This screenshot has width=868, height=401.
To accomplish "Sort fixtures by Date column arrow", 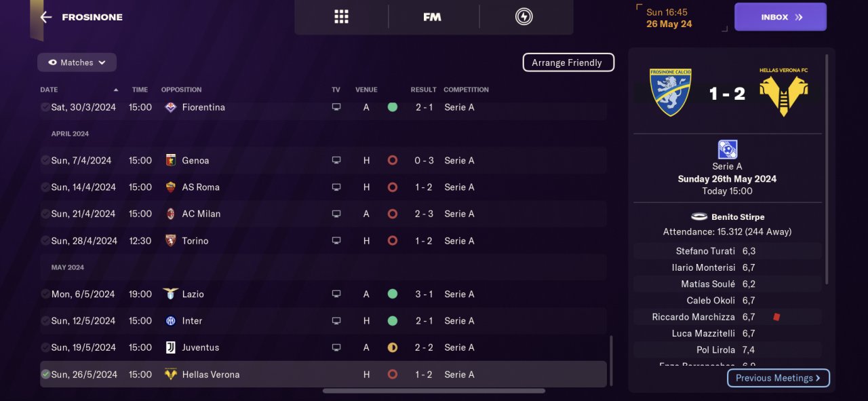I will [115, 90].
